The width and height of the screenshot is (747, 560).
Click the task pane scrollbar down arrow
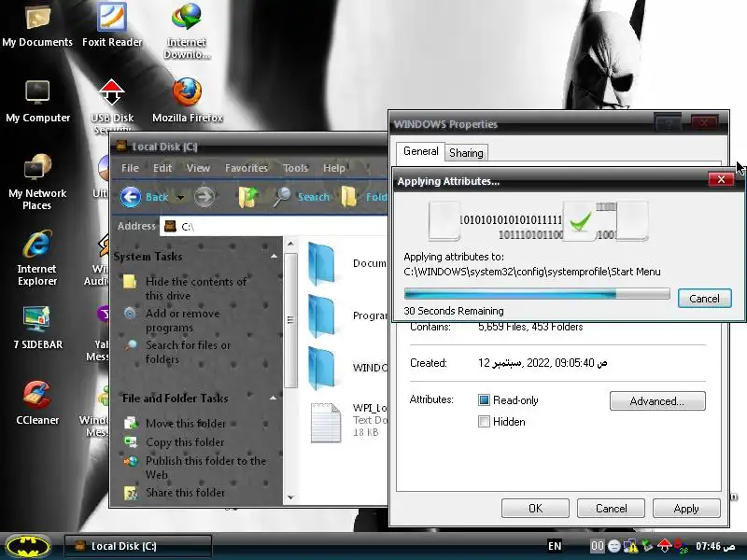(290, 497)
